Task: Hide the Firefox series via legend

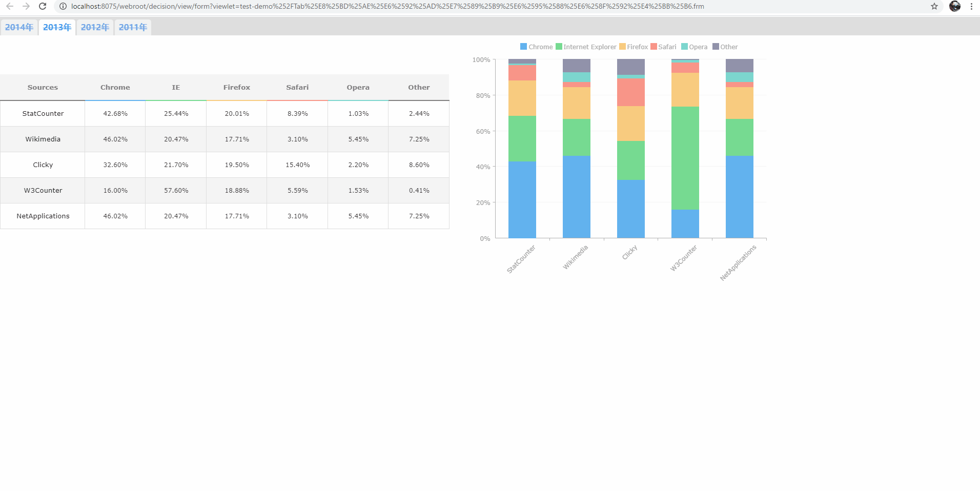Action: (x=634, y=47)
